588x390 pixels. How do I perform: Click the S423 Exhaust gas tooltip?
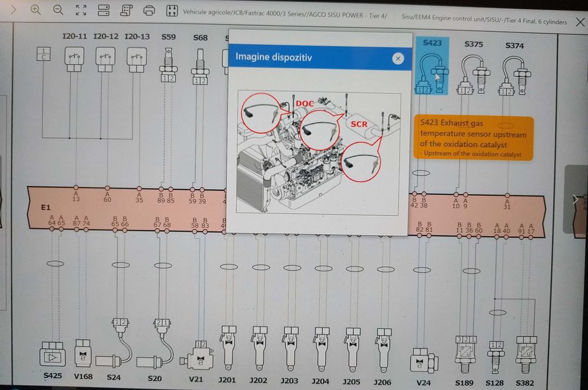(x=473, y=138)
